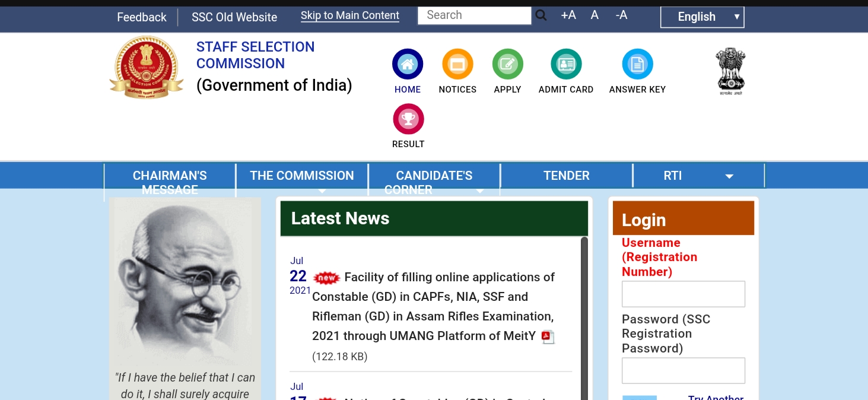Increase font size with +A control

click(567, 15)
